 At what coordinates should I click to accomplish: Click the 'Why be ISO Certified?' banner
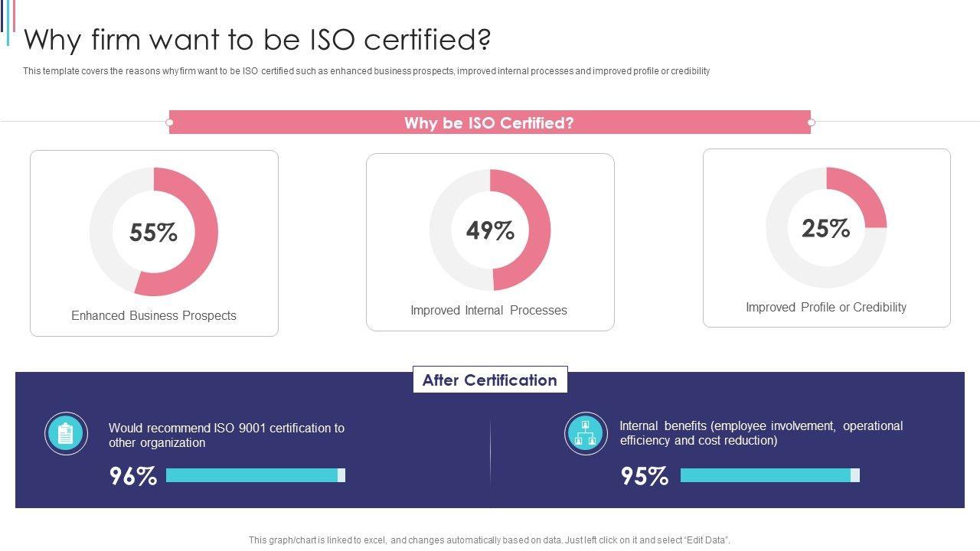point(489,122)
